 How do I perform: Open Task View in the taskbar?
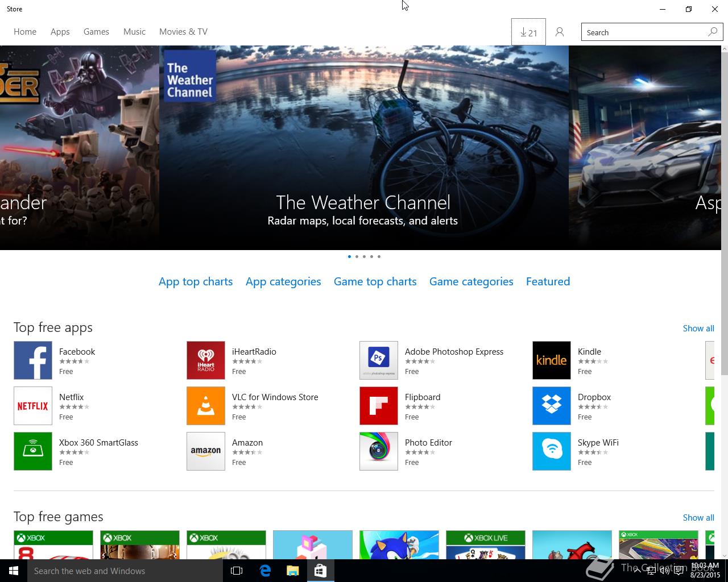(x=237, y=571)
